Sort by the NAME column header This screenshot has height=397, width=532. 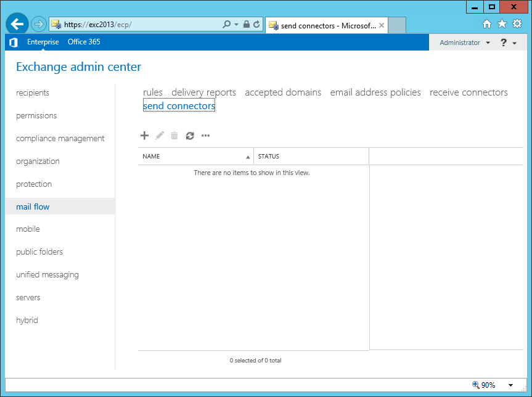[195, 157]
